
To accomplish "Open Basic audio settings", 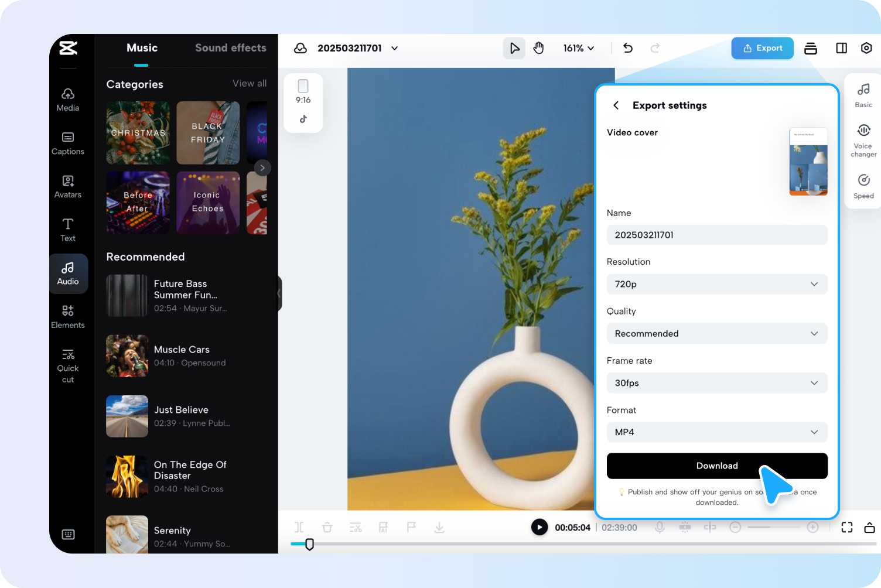I will (863, 95).
